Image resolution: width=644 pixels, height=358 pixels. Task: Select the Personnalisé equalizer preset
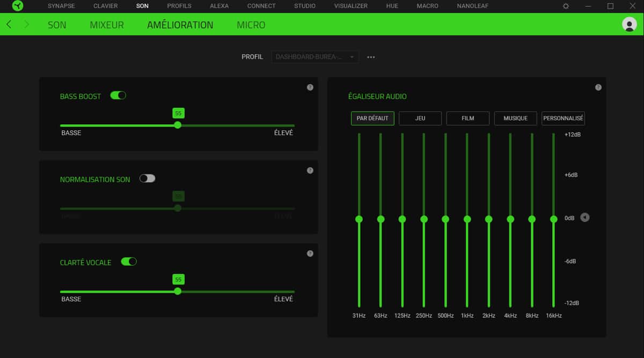563,118
